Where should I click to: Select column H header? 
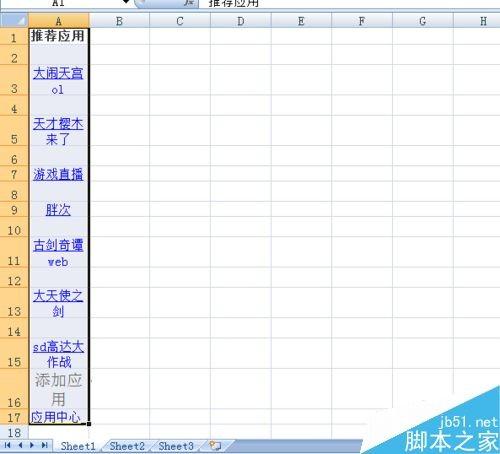[477, 21]
